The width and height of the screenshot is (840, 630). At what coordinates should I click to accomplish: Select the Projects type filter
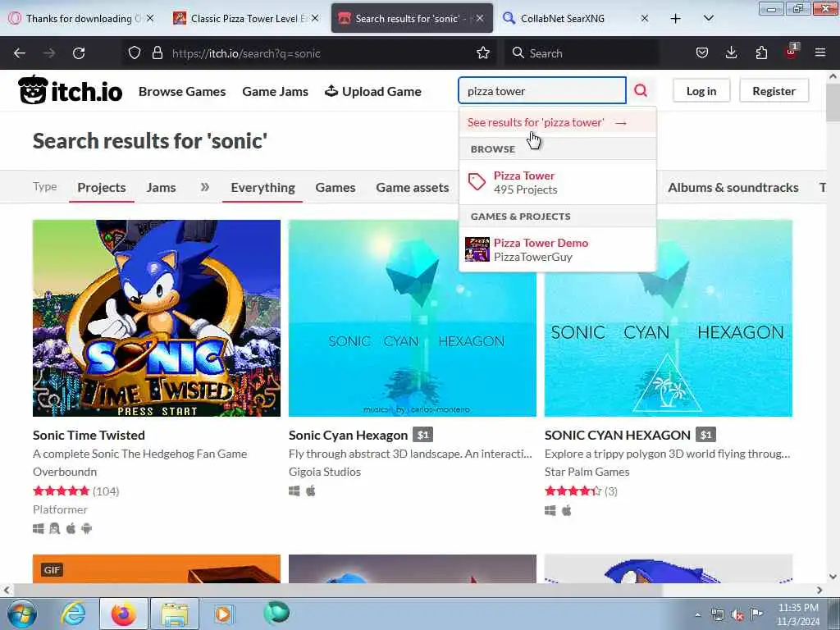pyautogui.click(x=102, y=188)
